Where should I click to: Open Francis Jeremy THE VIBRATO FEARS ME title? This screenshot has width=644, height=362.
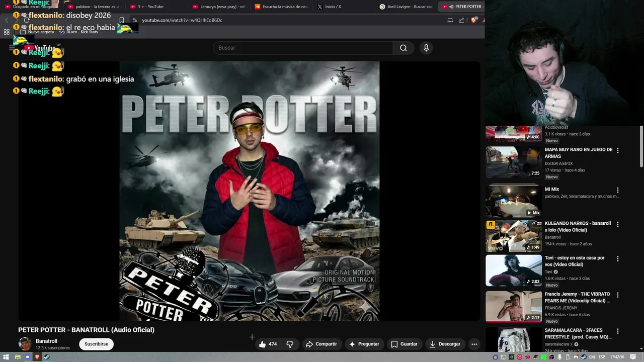[x=577, y=297]
